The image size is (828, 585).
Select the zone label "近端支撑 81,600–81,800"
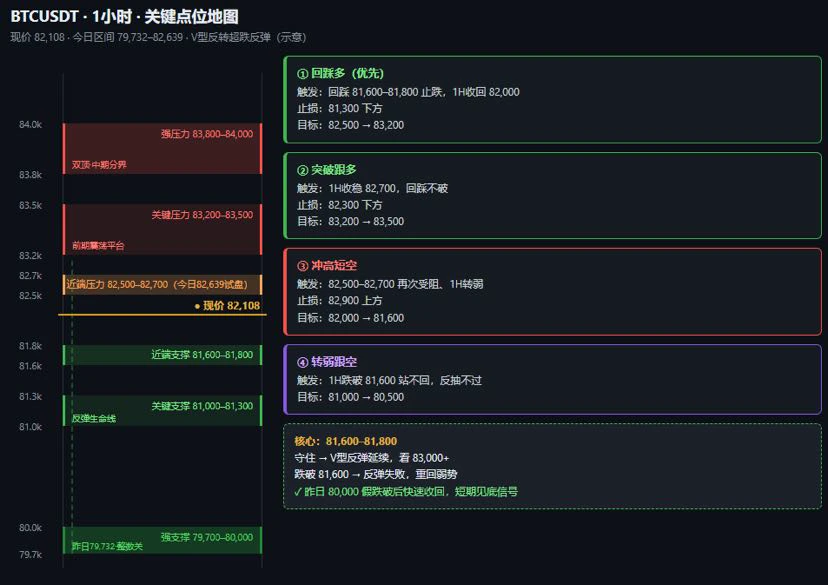[x=202, y=355]
